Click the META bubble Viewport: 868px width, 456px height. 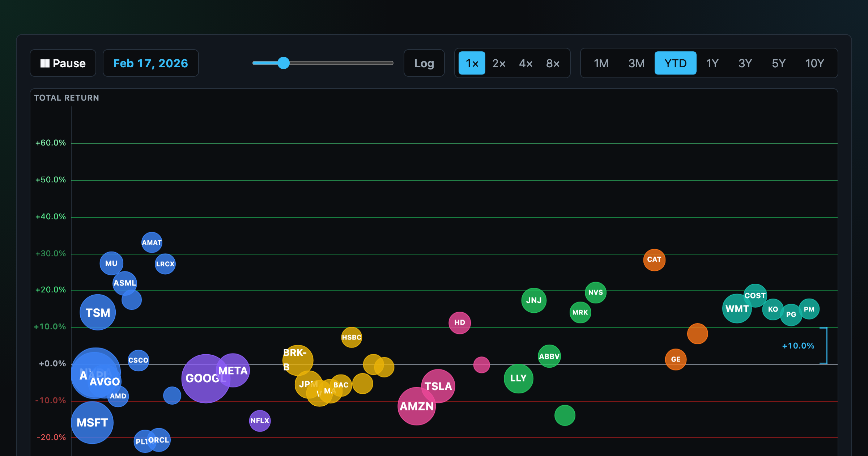(x=233, y=371)
